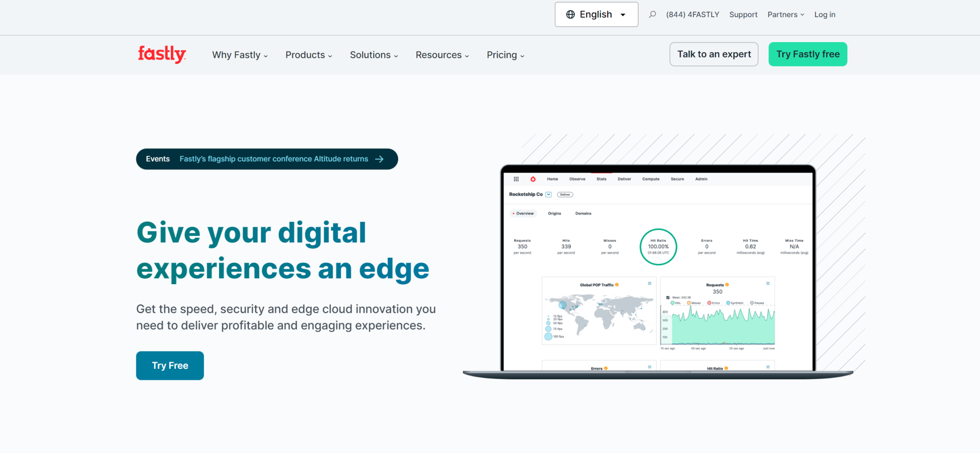This screenshot has width=980, height=453.
Task: Click the red Fastly icon in dashboard
Action: click(533, 179)
